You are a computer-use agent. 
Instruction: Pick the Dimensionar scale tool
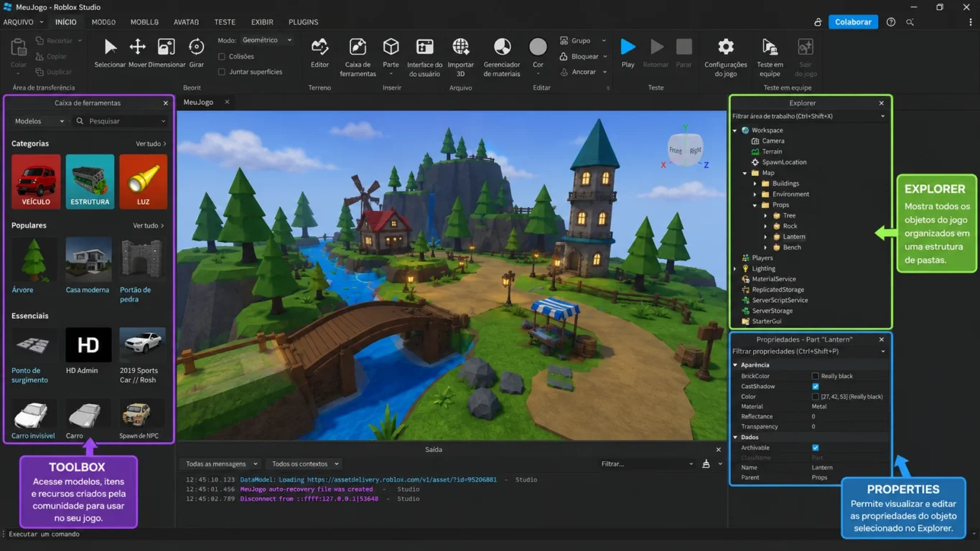[x=167, y=53]
